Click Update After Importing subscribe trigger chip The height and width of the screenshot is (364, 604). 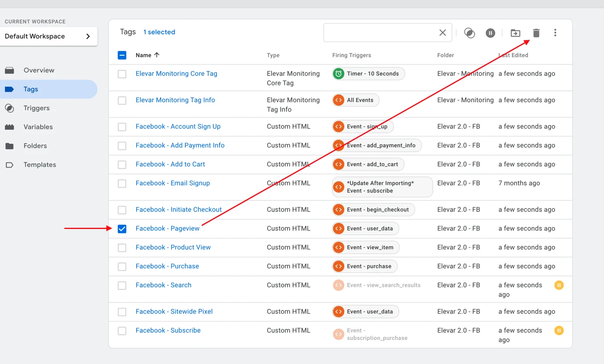pos(382,187)
